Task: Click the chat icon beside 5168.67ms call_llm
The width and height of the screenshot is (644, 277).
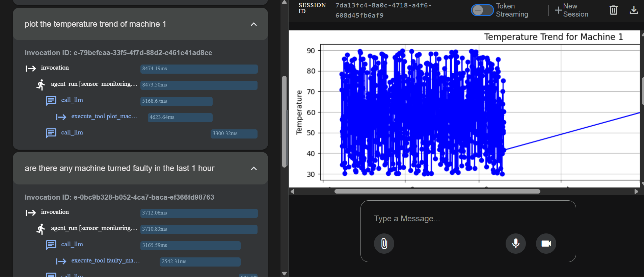Action: click(x=51, y=101)
